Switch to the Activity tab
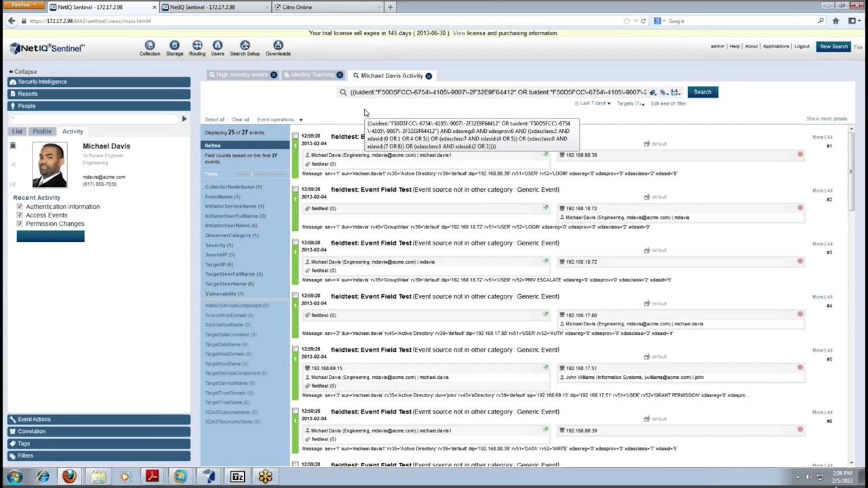868x488 pixels. click(73, 131)
